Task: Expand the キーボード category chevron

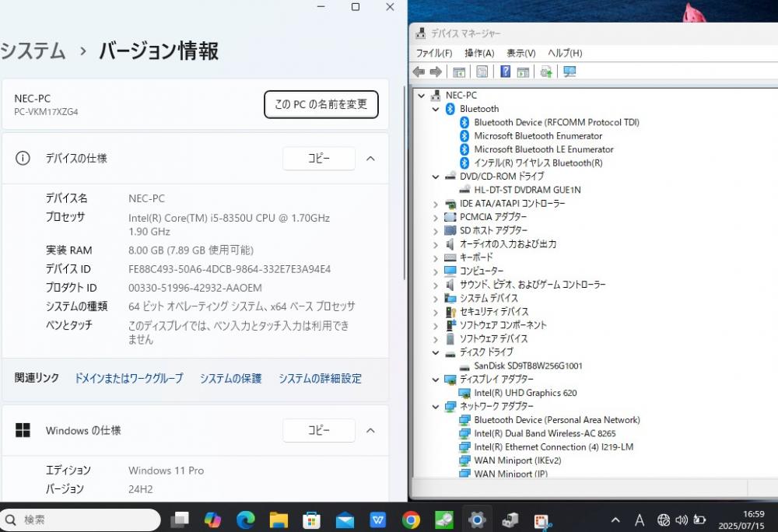Action: click(436, 257)
